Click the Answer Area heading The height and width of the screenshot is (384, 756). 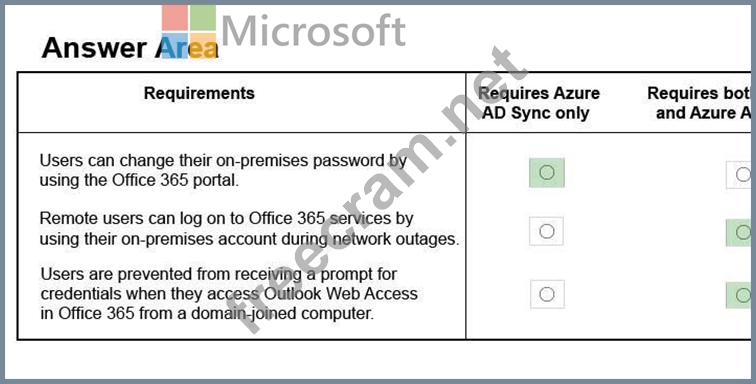coord(130,48)
